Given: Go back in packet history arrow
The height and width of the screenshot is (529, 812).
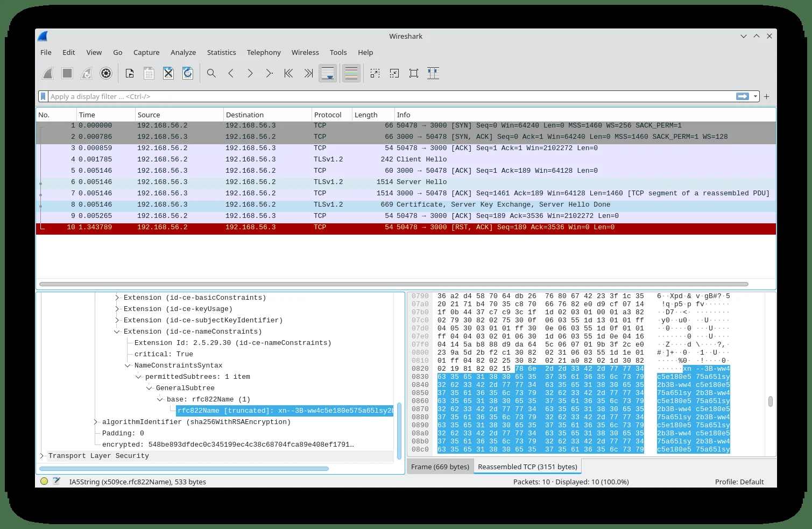Looking at the screenshot, I should coord(231,73).
